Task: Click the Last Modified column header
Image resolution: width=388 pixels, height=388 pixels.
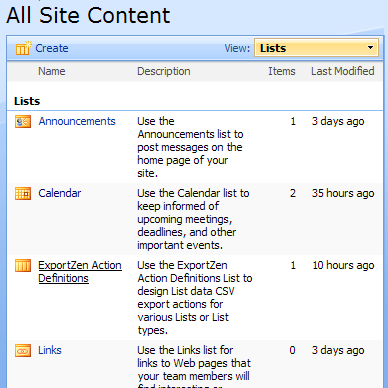Action: pyautogui.click(x=343, y=71)
